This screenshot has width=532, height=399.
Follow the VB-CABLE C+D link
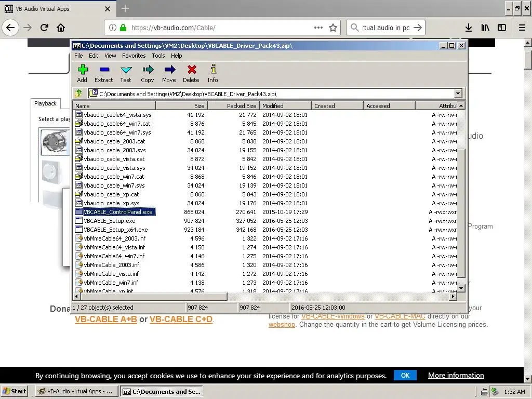coord(181,320)
